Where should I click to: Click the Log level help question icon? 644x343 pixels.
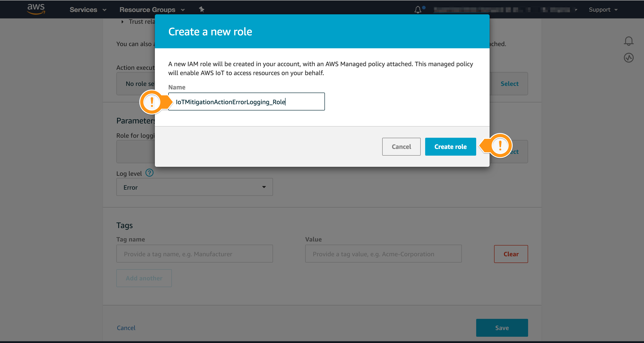point(149,173)
